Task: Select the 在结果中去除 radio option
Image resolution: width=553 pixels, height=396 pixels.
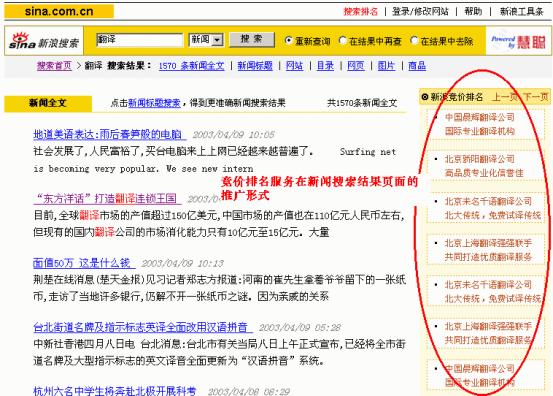Action: (x=414, y=41)
